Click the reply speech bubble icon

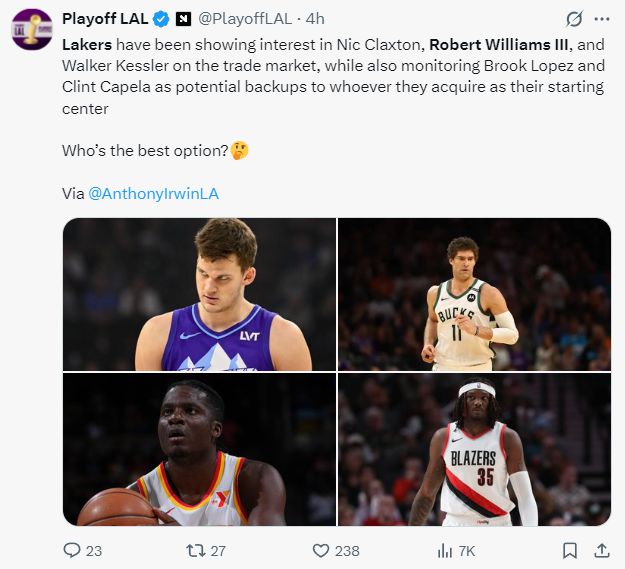(x=72, y=550)
